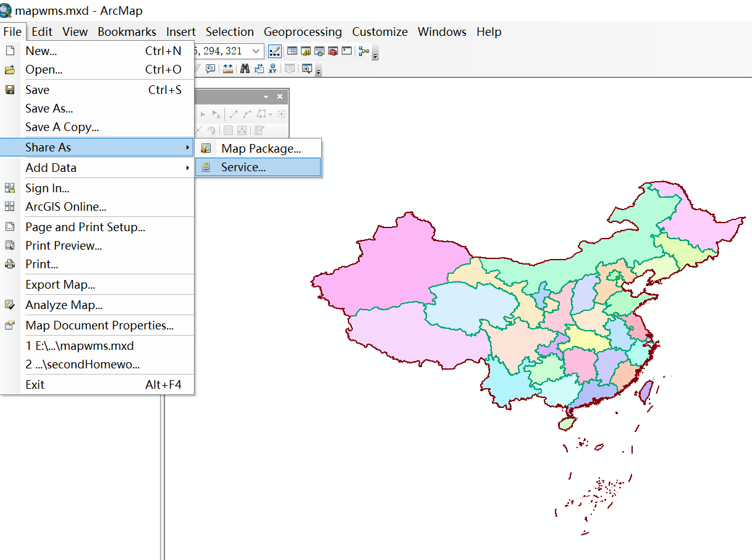Screen dimensions: 752x560
Task: Select the Straight Segment tool
Action: (x=234, y=114)
